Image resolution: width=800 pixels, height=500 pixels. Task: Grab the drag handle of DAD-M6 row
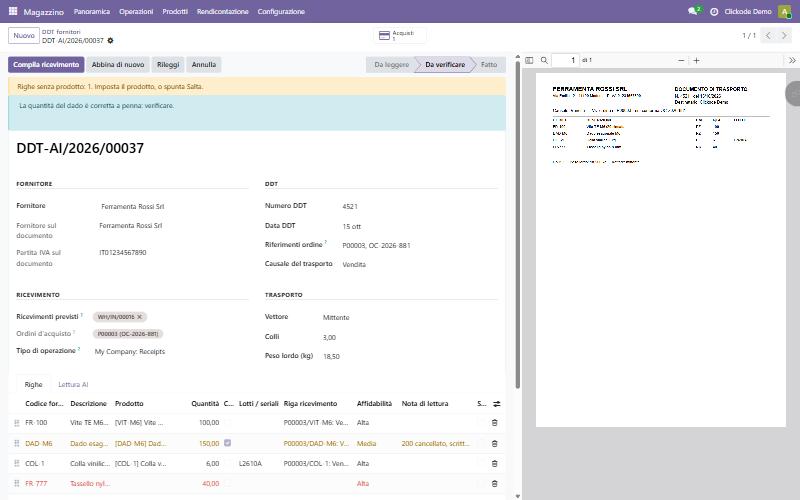16,443
